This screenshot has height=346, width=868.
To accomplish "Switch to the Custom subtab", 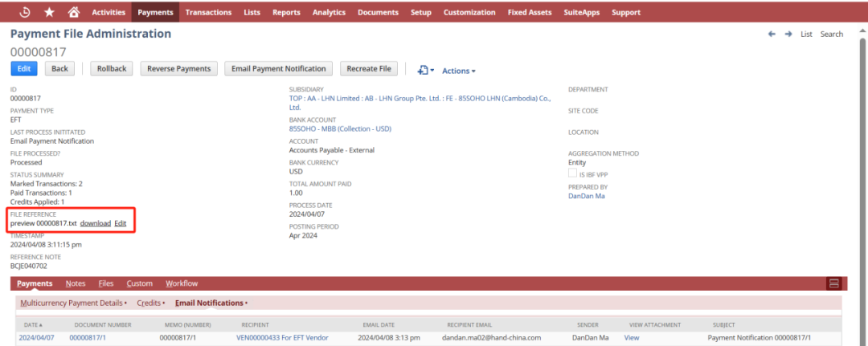I will click(140, 283).
